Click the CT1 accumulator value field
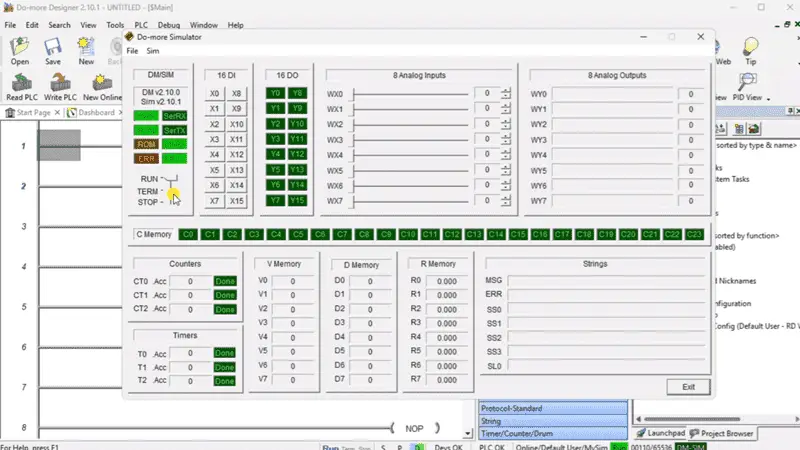This screenshot has width=800, height=450. (190, 295)
